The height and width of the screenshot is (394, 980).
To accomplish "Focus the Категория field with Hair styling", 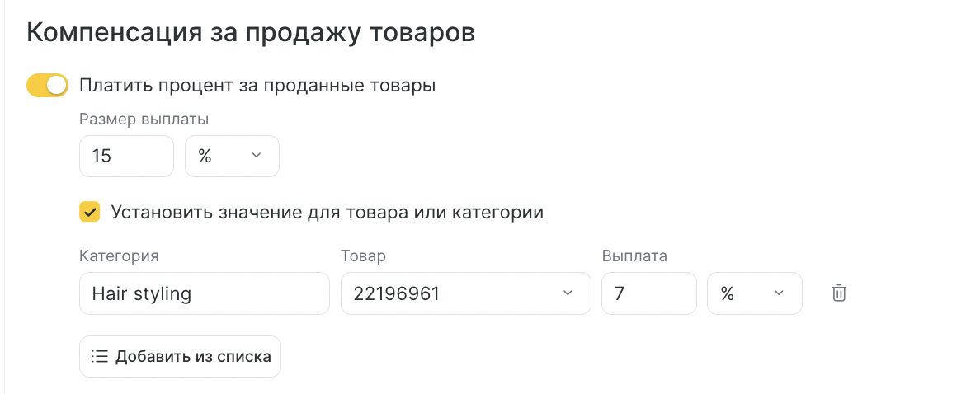I will coord(205,293).
